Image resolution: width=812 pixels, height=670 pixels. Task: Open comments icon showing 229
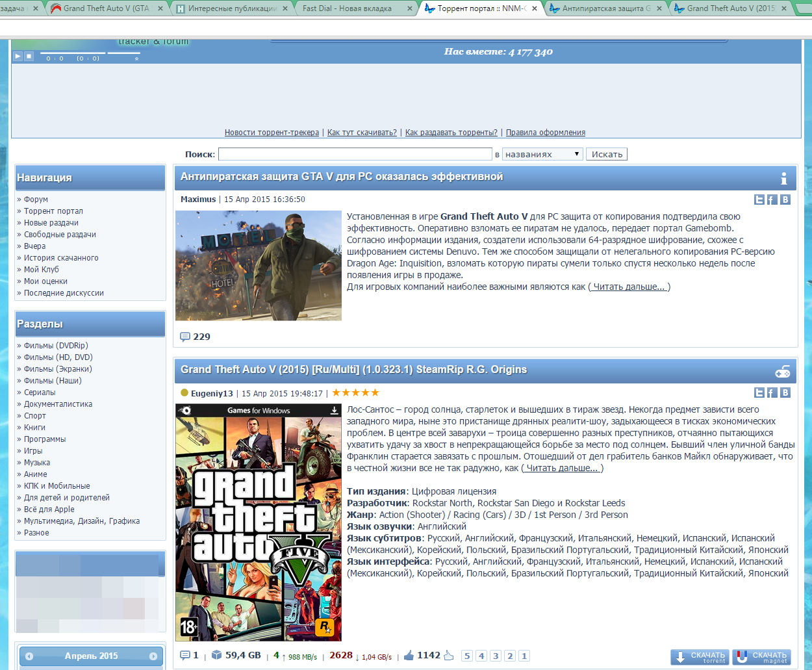[185, 337]
